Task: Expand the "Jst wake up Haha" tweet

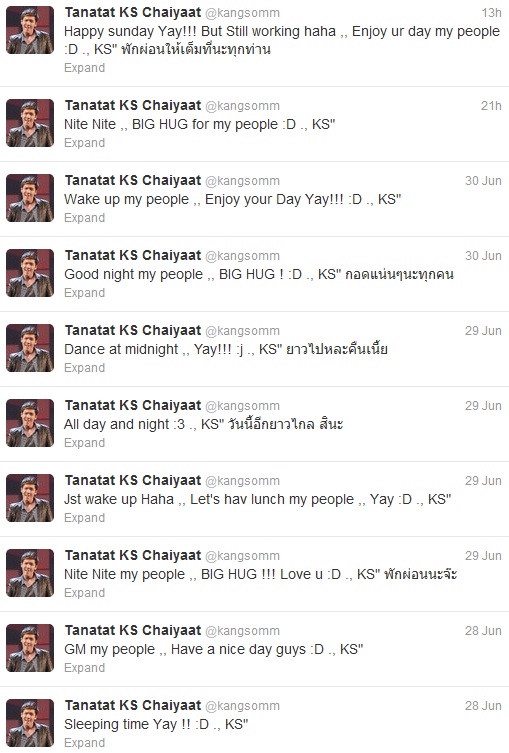Action: click(x=85, y=517)
